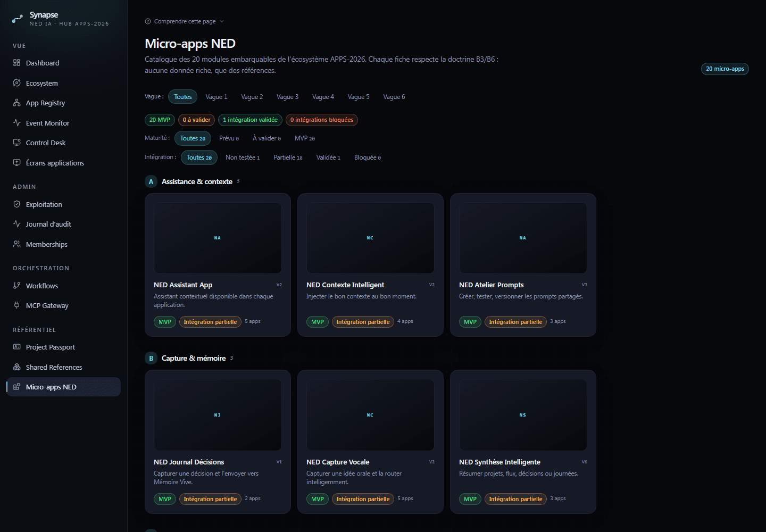Open the NED Contexte Intelligent card title

click(x=345, y=285)
